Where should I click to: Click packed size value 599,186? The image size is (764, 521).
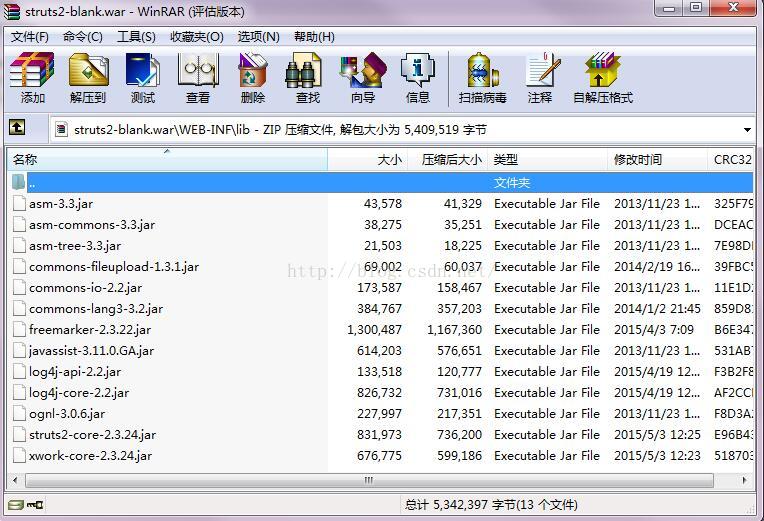click(459, 455)
